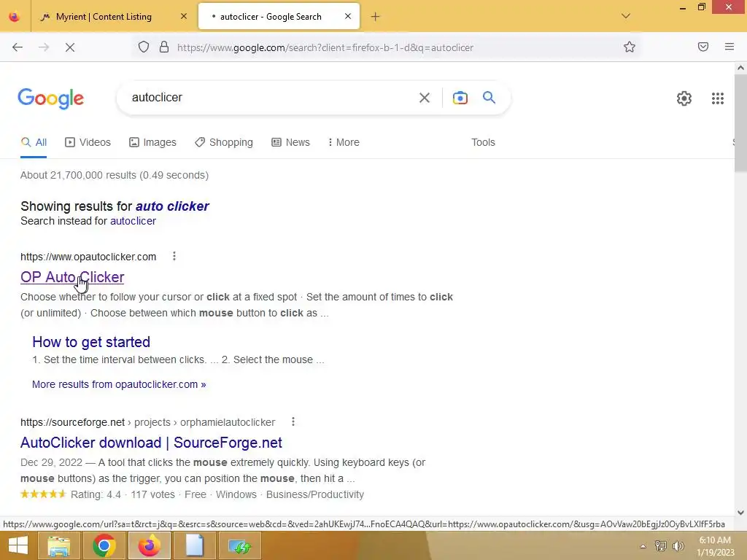The width and height of the screenshot is (747, 560).
Task: Open the green-arrow app in taskbar
Action: tap(240, 545)
